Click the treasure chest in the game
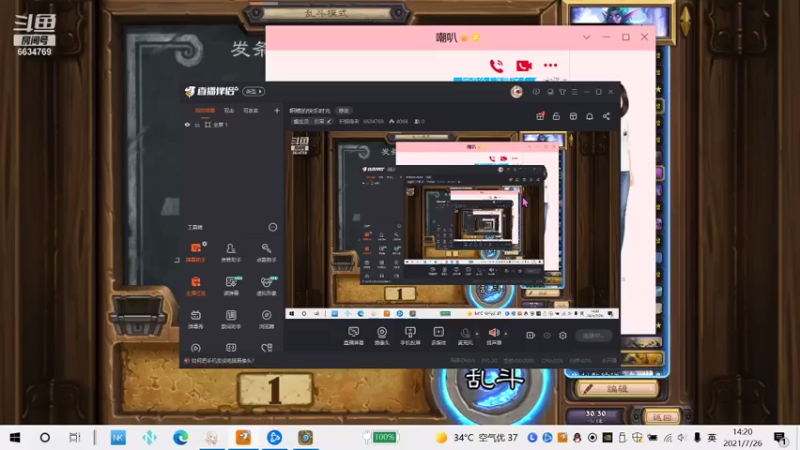The height and width of the screenshot is (450, 800). pyautogui.click(x=139, y=315)
